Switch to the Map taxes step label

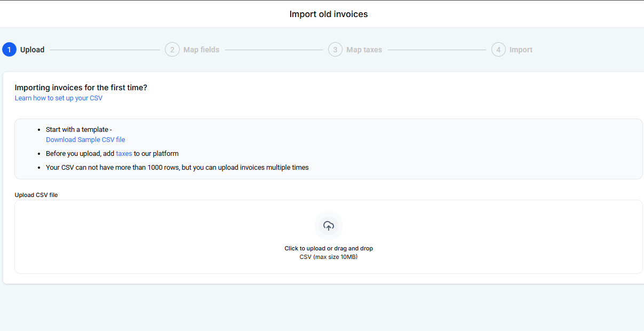(364, 50)
